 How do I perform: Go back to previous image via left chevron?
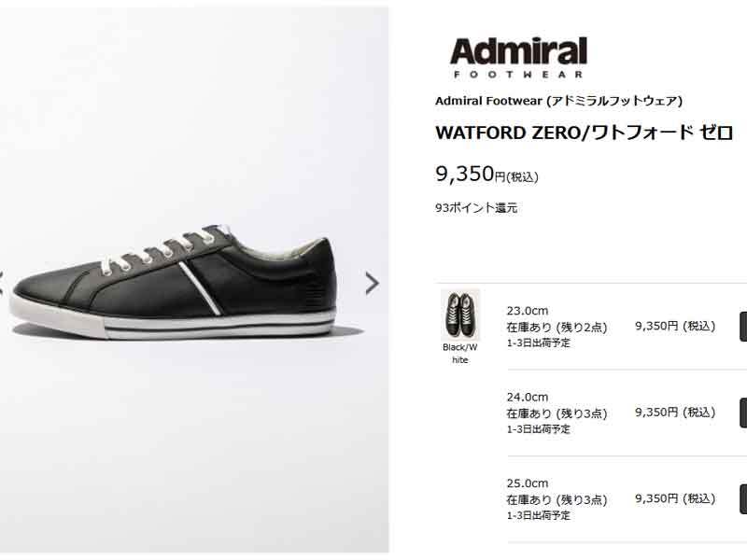click(x=2, y=284)
